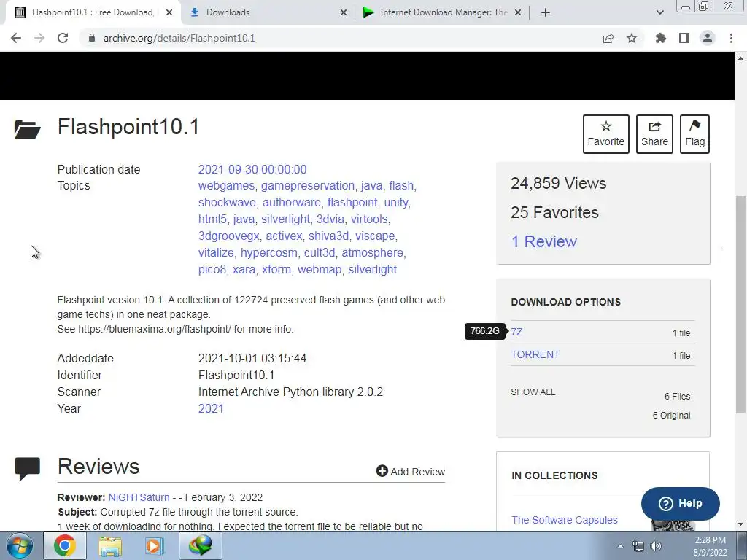Open Windows Media Player taskbar icon
The image size is (747, 560).
pyautogui.click(x=153, y=546)
